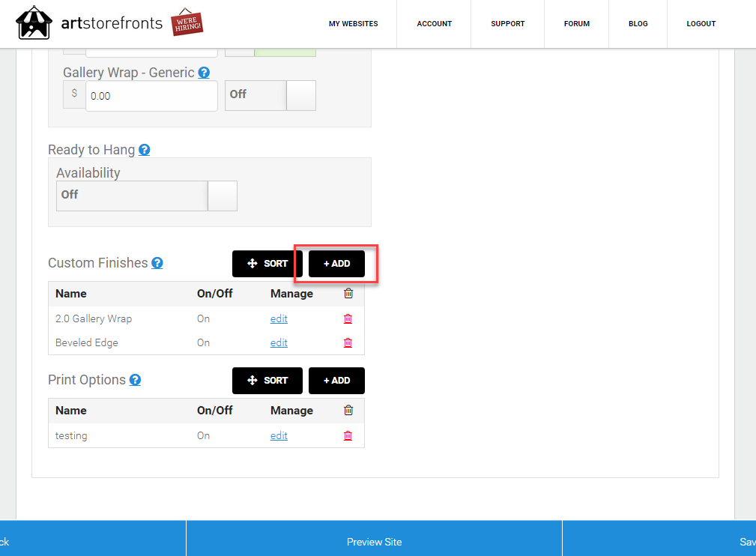Open the Blog
This screenshot has height=556, width=756.
click(638, 24)
